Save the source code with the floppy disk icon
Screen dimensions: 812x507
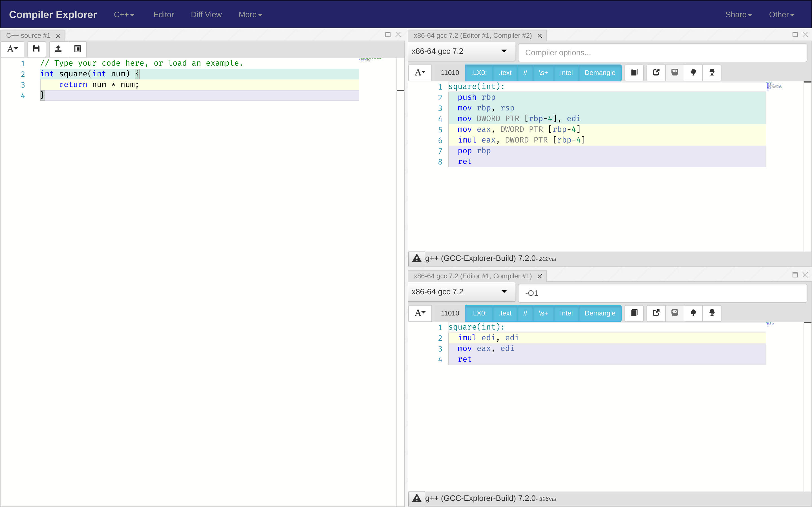tap(37, 49)
